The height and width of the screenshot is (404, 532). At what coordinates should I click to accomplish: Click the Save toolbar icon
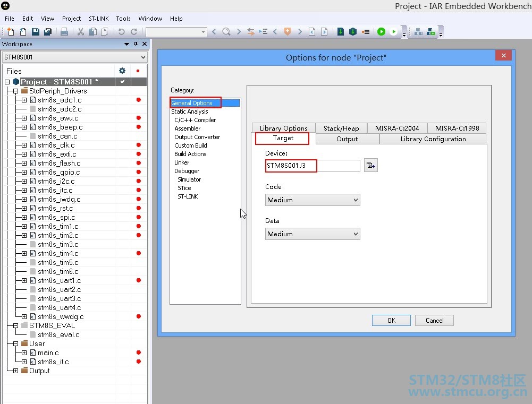pos(35,32)
